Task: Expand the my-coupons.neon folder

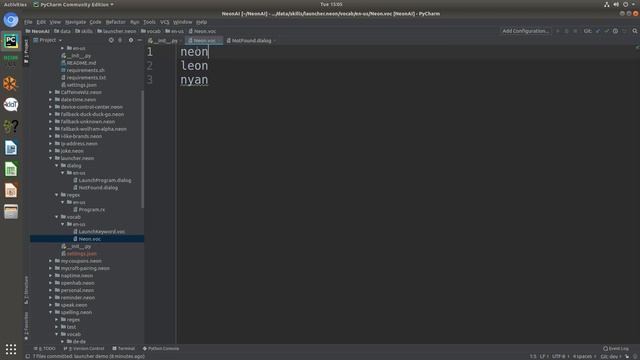Action: tap(51, 261)
